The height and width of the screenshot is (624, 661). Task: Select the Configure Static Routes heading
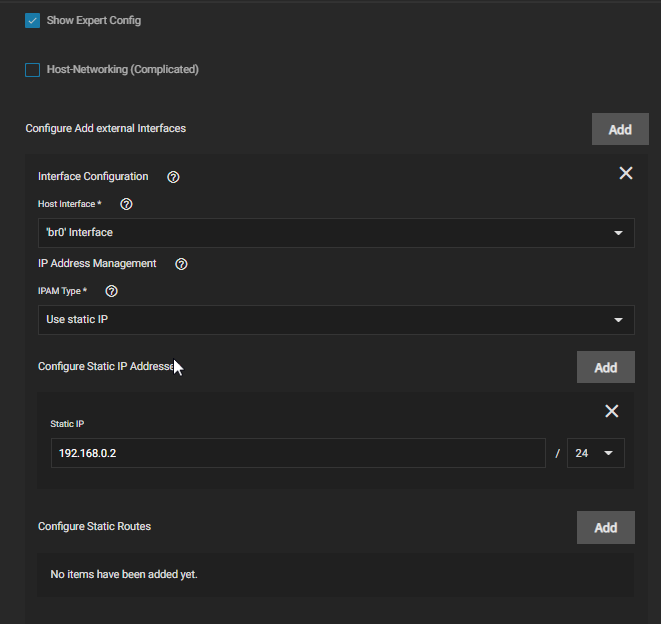coord(94,526)
